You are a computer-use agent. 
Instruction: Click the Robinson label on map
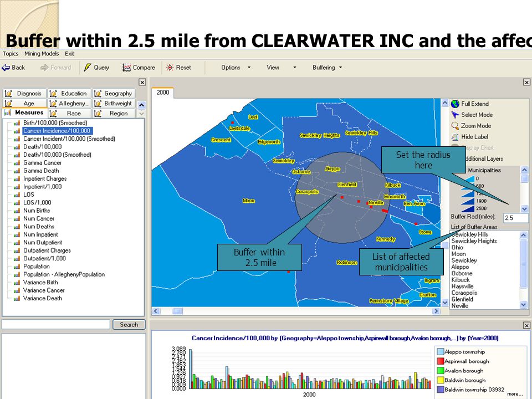click(347, 263)
